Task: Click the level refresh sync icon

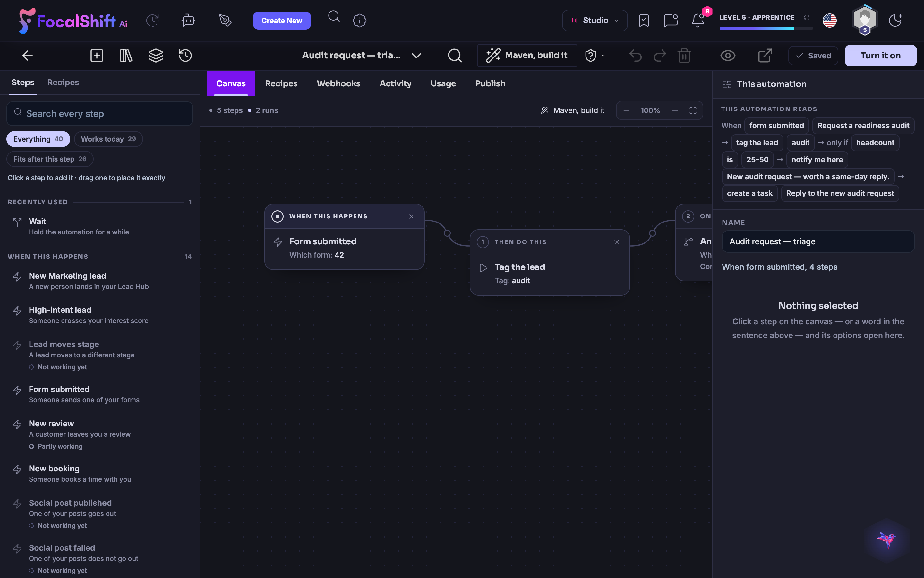Action: 807,17
